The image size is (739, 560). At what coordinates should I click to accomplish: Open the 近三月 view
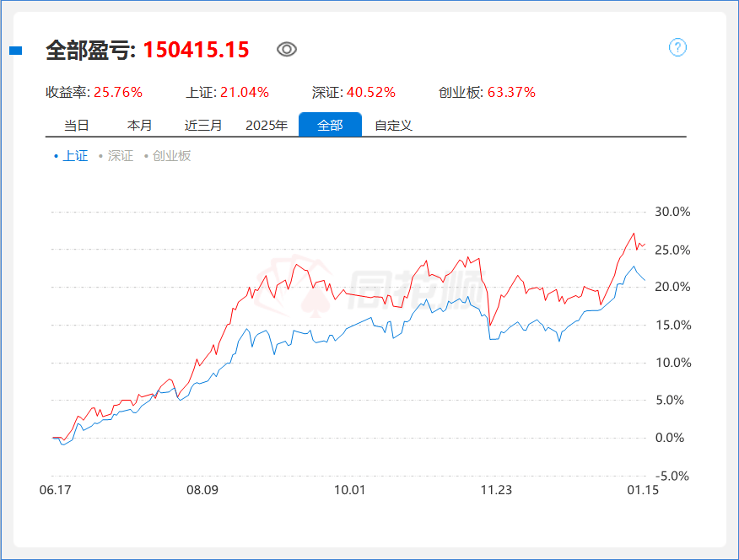click(203, 124)
